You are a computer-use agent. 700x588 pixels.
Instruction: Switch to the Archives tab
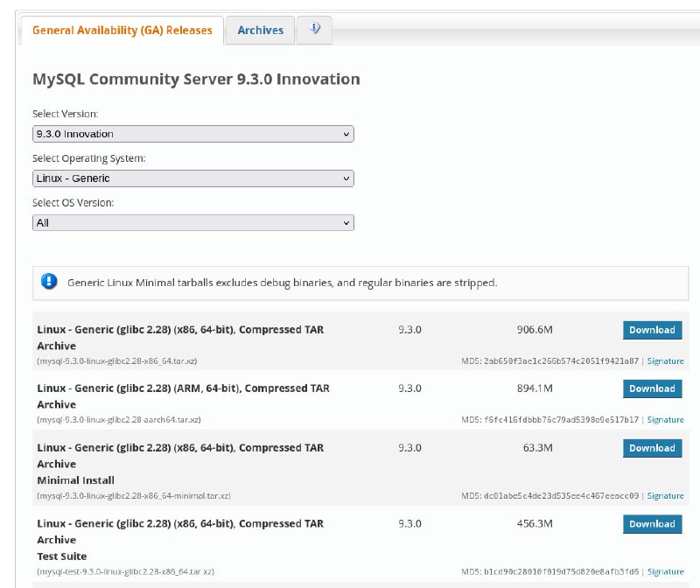tap(260, 30)
